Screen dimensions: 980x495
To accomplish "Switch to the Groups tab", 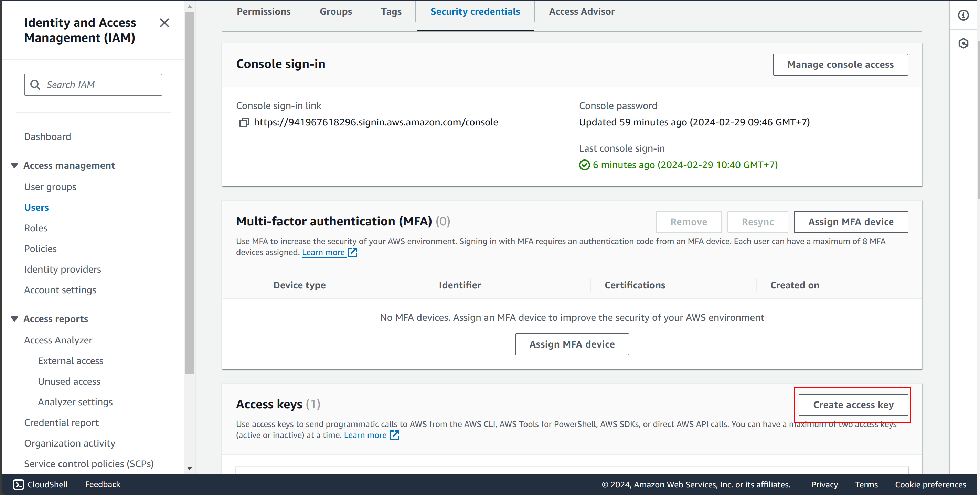I will pos(335,11).
